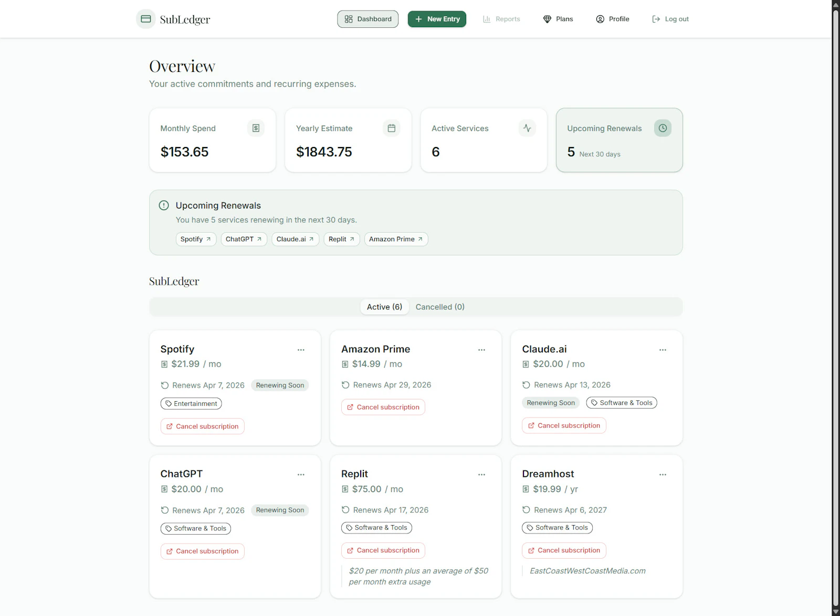Image resolution: width=840 pixels, height=616 pixels.
Task: Cancel the Dreamhost subscription
Action: [564, 550]
